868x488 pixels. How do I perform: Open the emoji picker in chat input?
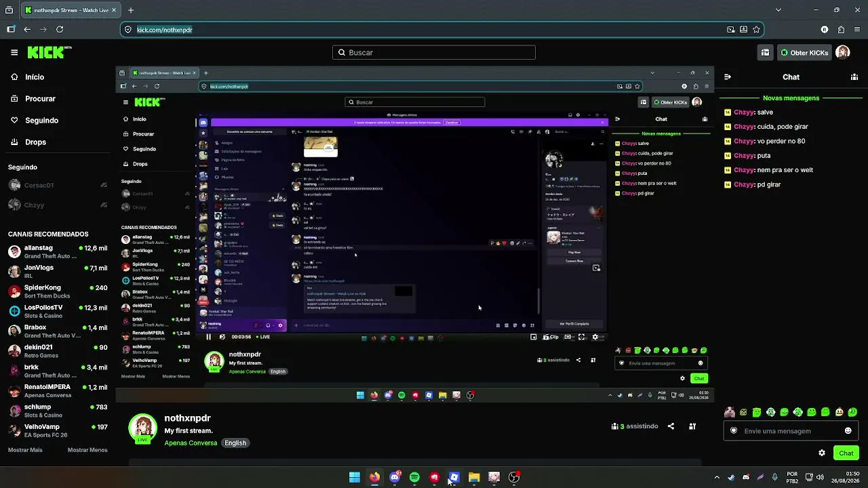click(x=848, y=431)
